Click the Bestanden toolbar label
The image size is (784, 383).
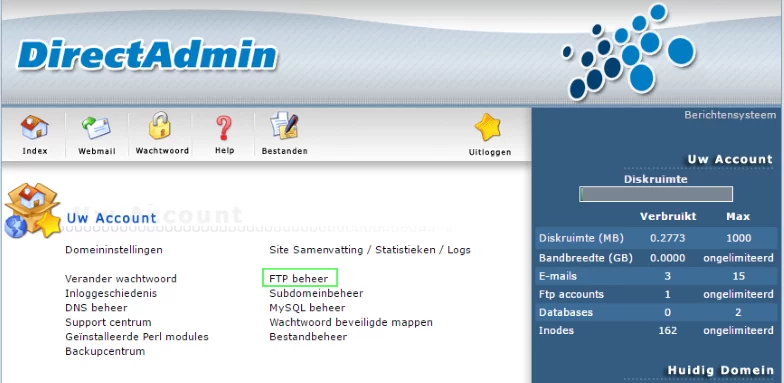click(284, 151)
